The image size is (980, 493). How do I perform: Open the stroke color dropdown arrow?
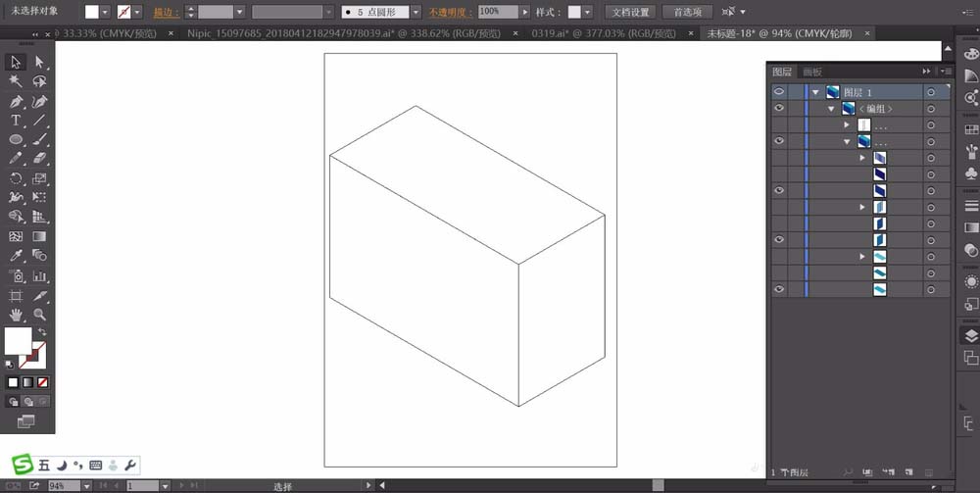click(137, 12)
